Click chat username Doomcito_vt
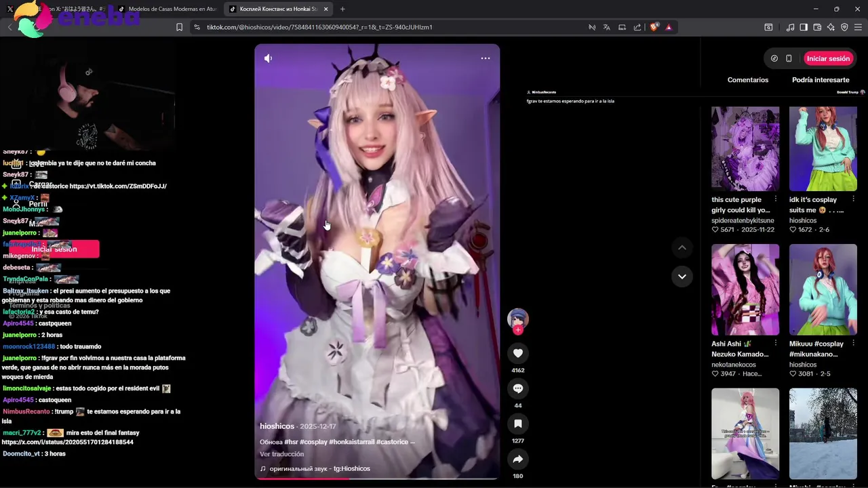Screen dimensions: 868x488 [x=21, y=453]
